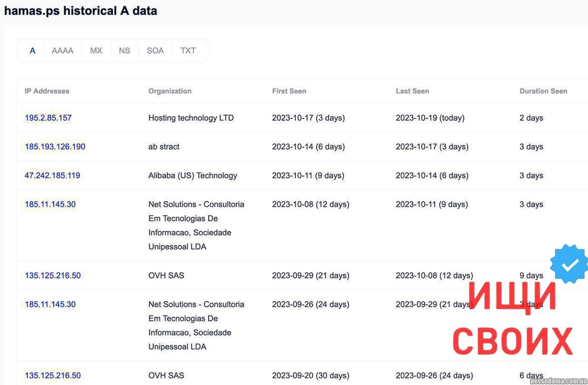Click the Duration Seen column header

point(543,91)
